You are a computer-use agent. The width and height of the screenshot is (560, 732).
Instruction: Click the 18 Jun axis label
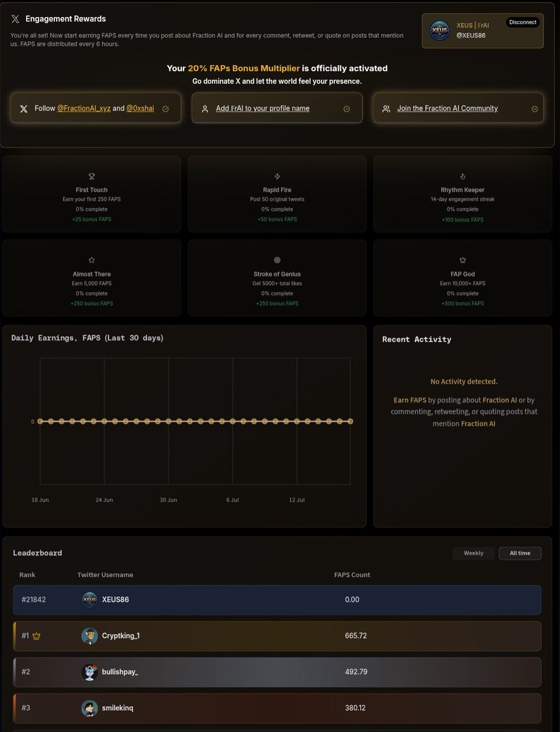(x=40, y=500)
